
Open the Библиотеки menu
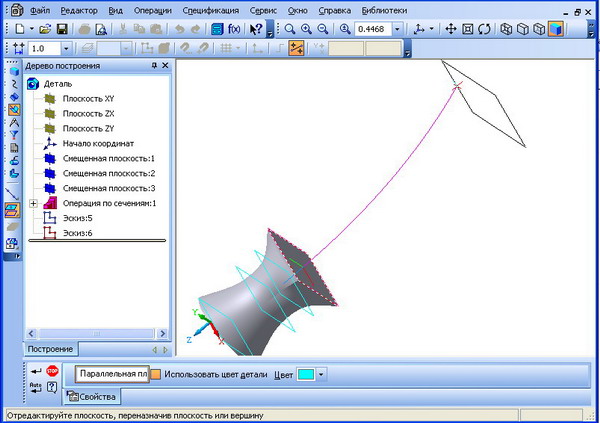click(x=384, y=11)
